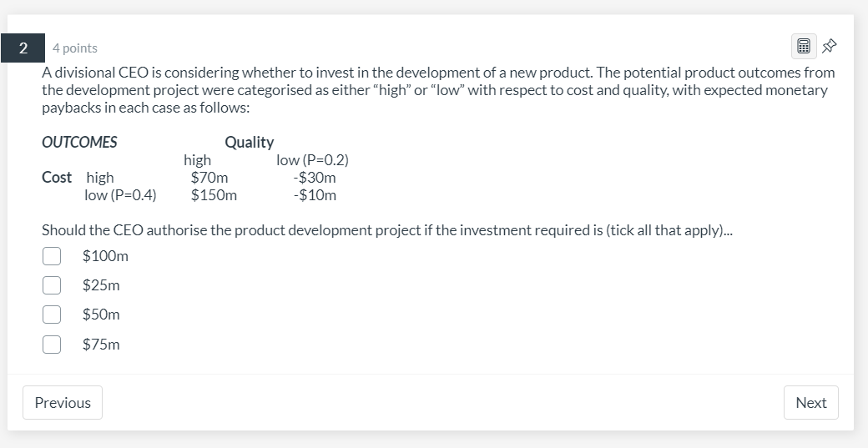Click the $50m answer label text

pos(101,315)
